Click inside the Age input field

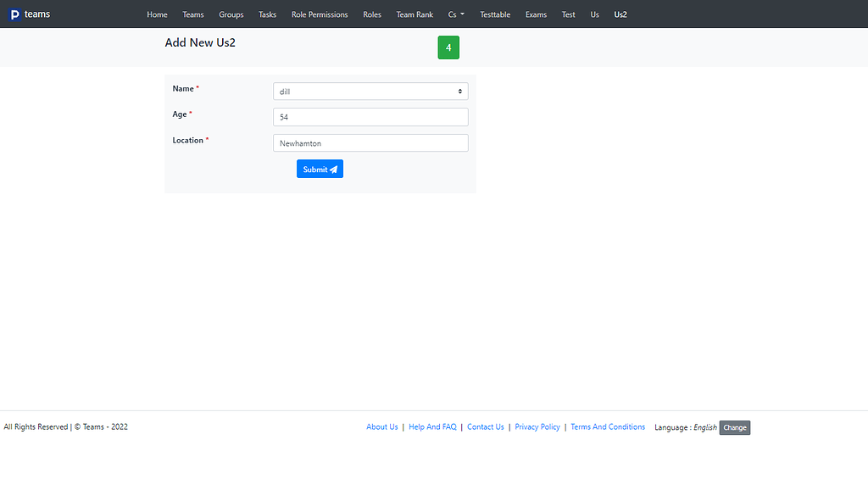tap(370, 117)
